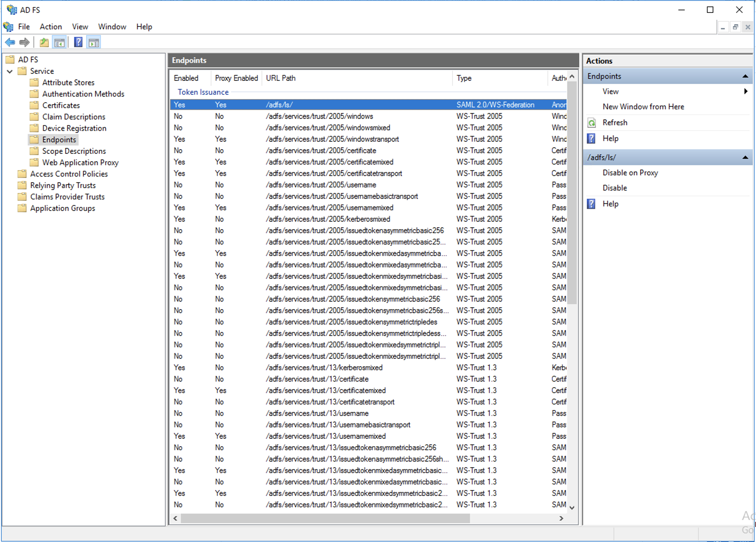This screenshot has width=756, height=542.
Task: Collapse the /adfs/ls/ actions section
Action: pyautogui.click(x=745, y=157)
